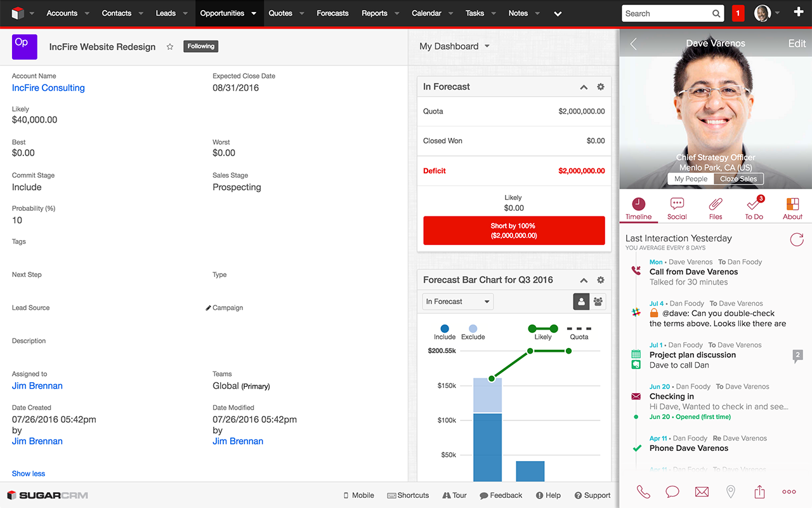
Task: Click the phone icon to call Dave Varenos
Action: pos(643,491)
